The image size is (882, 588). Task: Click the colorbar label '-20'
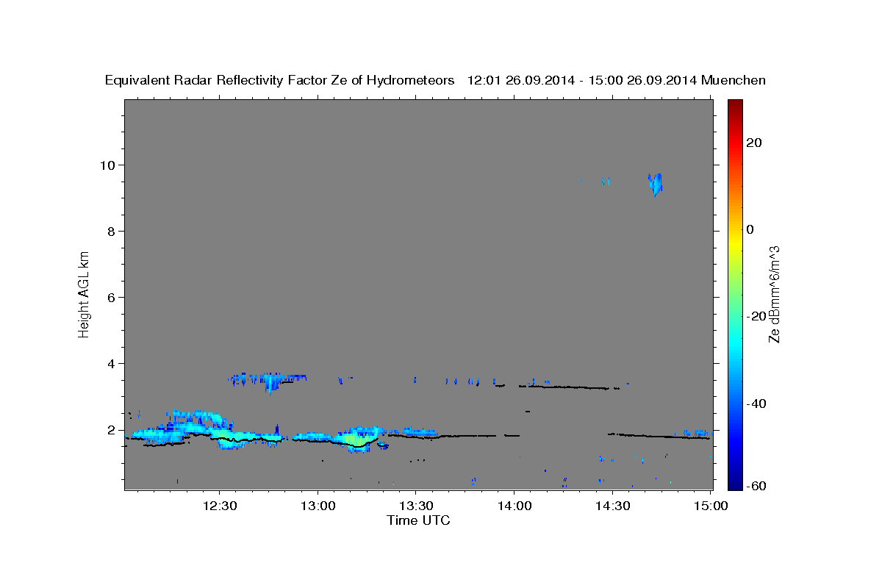pyautogui.click(x=756, y=316)
